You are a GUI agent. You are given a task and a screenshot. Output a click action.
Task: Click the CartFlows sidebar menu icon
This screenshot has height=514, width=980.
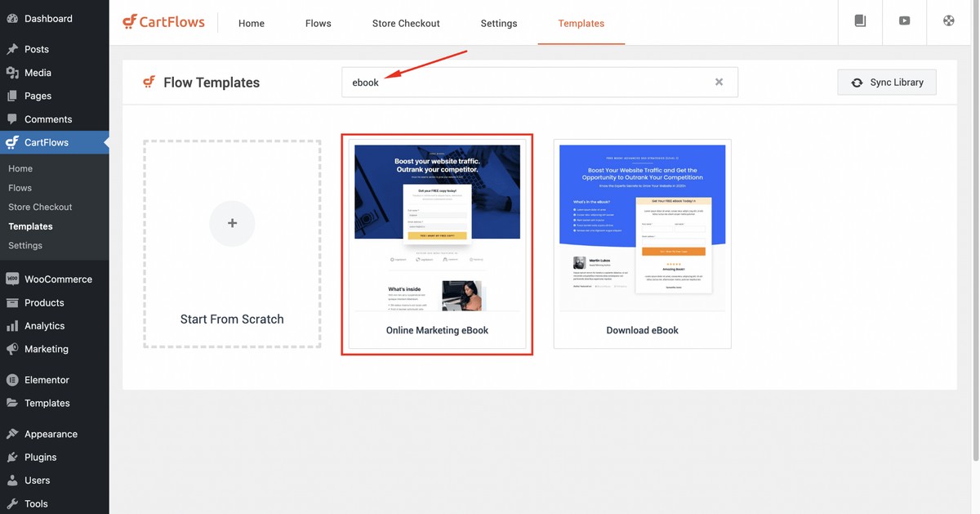pyautogui.click(x=12, y=142)
